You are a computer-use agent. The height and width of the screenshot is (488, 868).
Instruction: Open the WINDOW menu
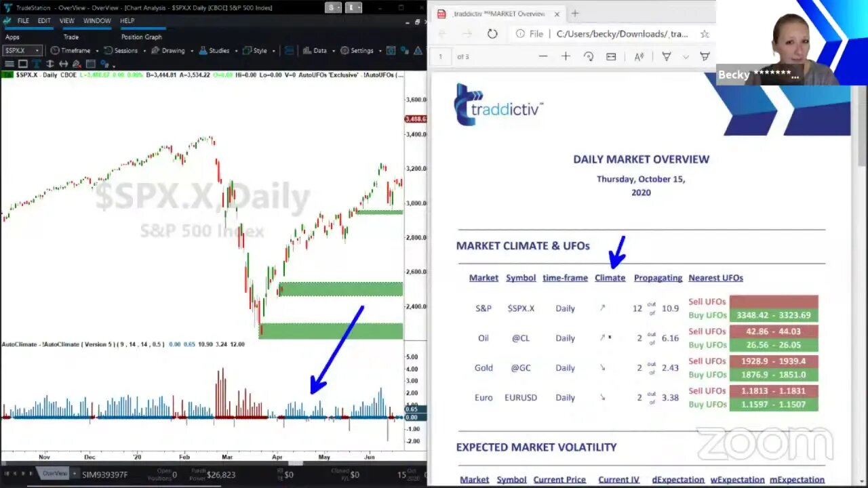click(97, 21)
